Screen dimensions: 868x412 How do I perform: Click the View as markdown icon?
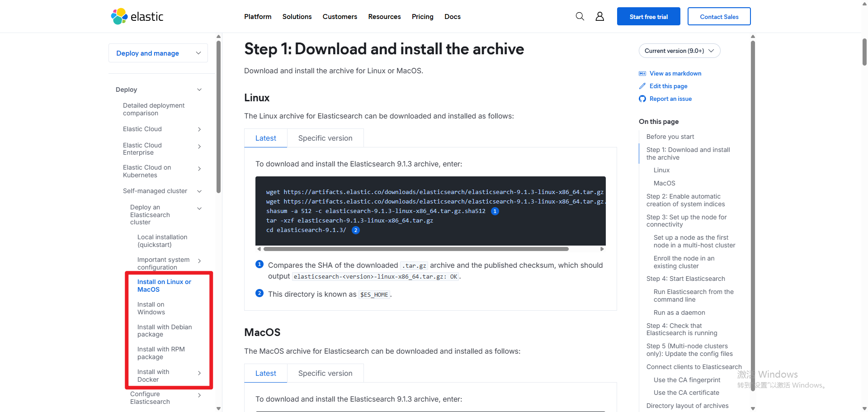coord(642,73)
